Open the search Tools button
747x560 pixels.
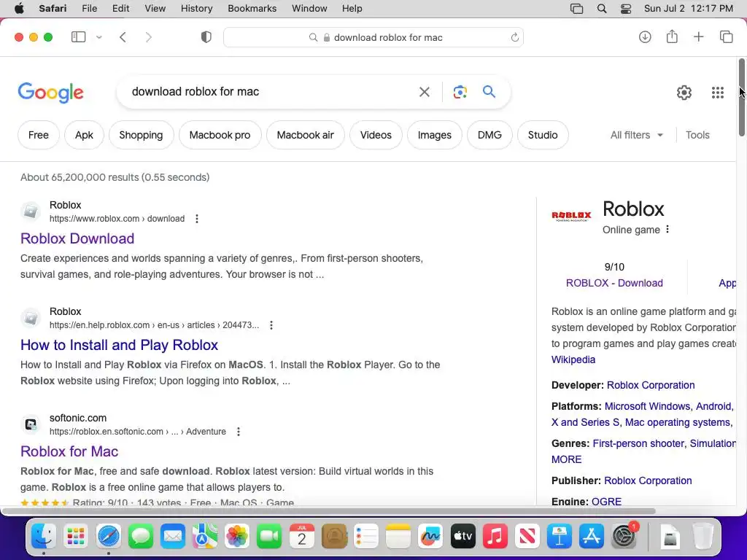click(697, 135)
